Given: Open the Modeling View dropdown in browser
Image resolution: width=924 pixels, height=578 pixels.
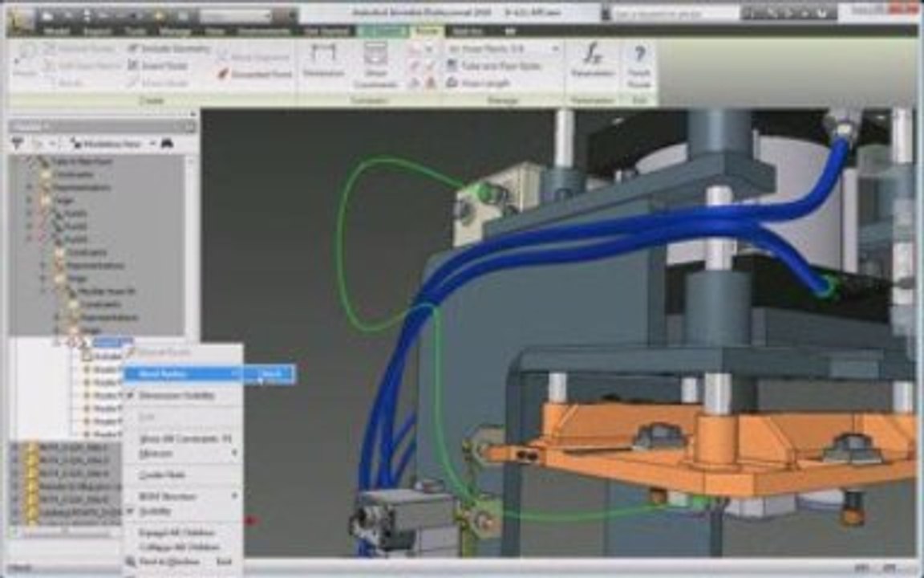Looking at the screenshot, I should pos(113,144).
